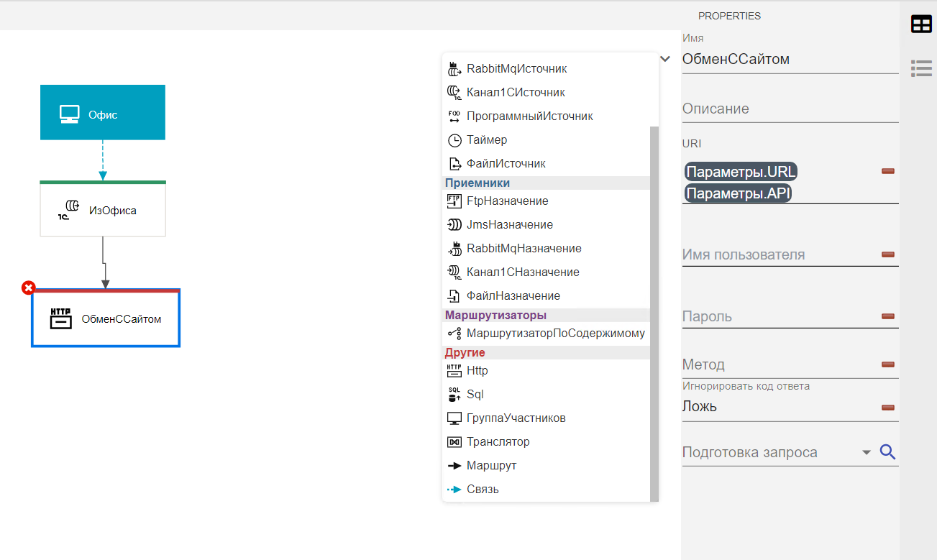Select the Транслятор palette icon

454,442
